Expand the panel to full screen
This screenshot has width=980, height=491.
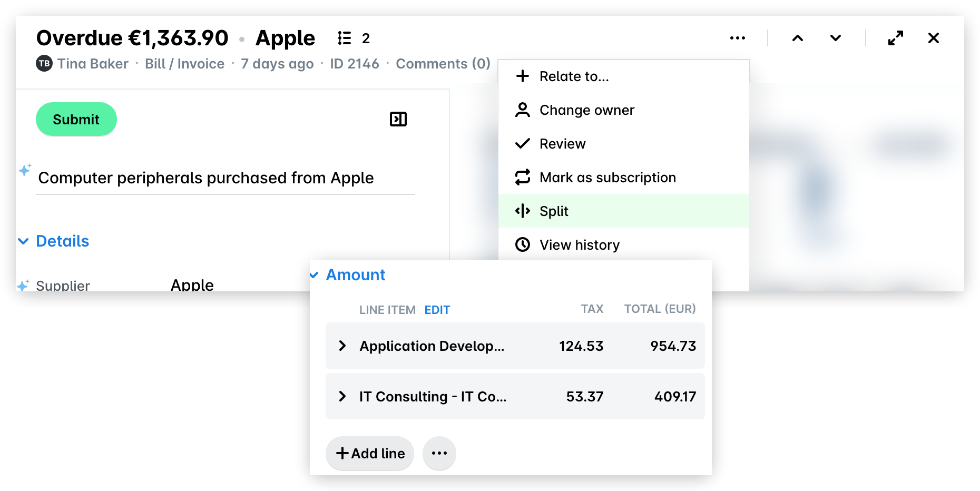(896, 38)
